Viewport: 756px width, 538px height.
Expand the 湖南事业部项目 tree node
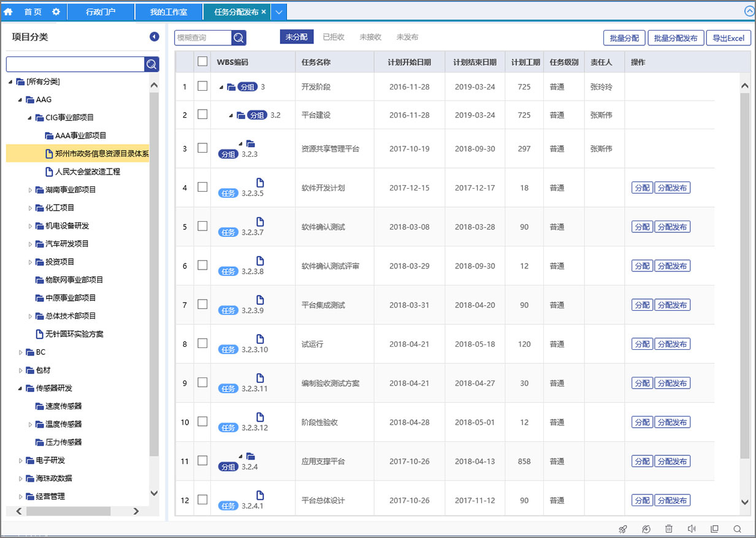pyautogui.click(x=30, y=190)
